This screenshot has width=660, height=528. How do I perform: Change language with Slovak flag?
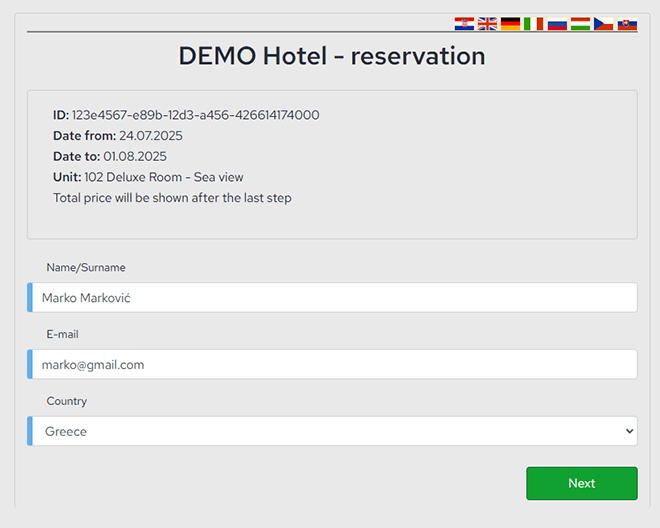[x=627, y=23]
